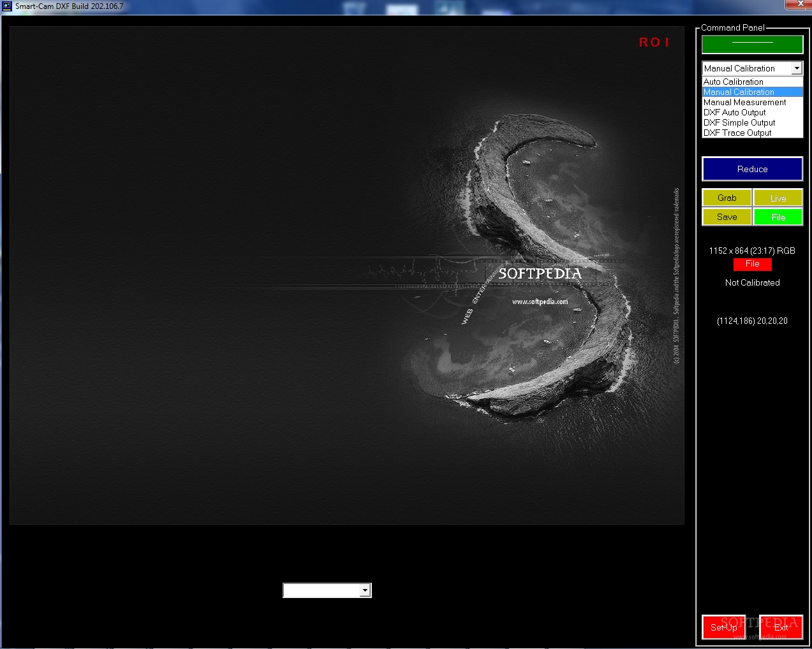This screenshot has width=812, height=649.
Task: Click the red Exit button
Action: pos(781,627)
